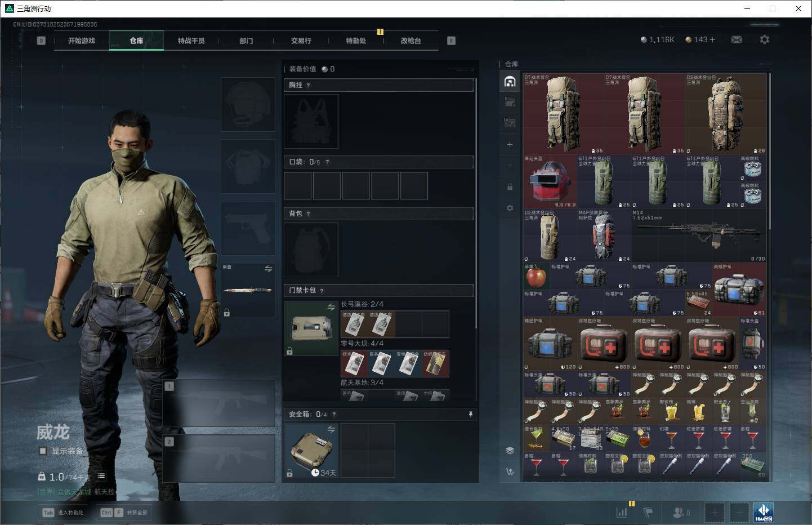
Task: Select the D3 backpack in warehouse
Action: (726, 114)
